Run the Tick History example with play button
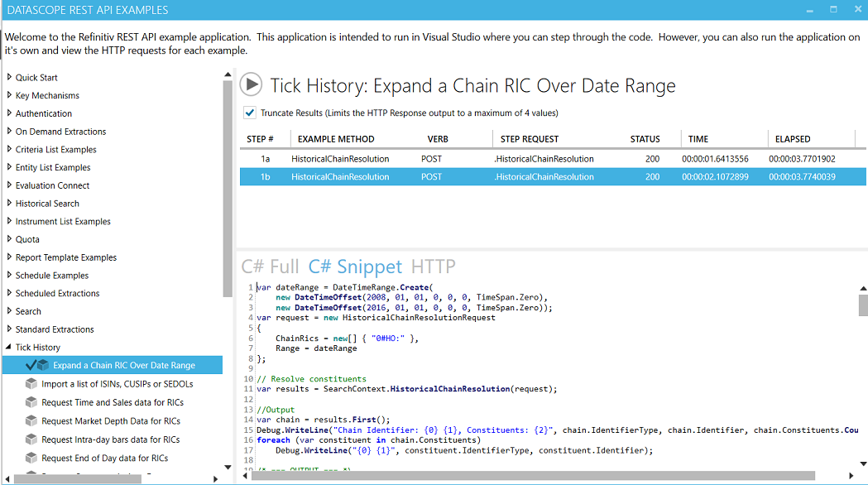868x485 pixels. click(x=251, y=84)
